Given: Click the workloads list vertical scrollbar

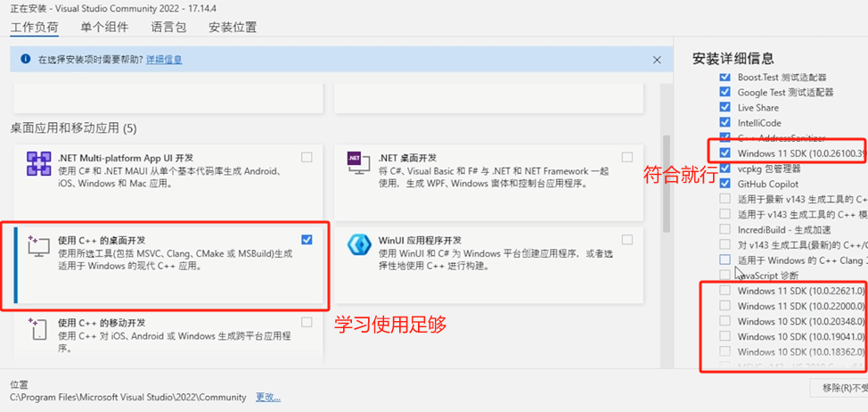Looking at the screenshot, I should click(x=667, y=183).
